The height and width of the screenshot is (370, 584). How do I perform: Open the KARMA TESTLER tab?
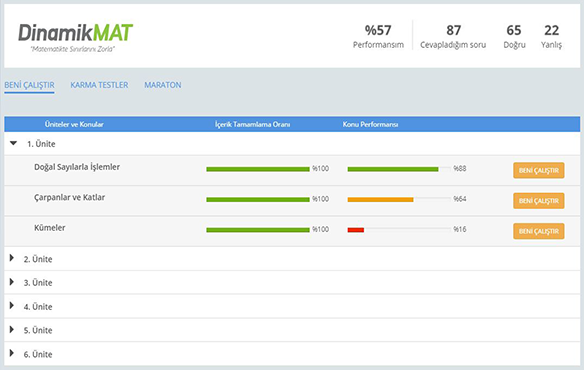click(x=99, y=85)
